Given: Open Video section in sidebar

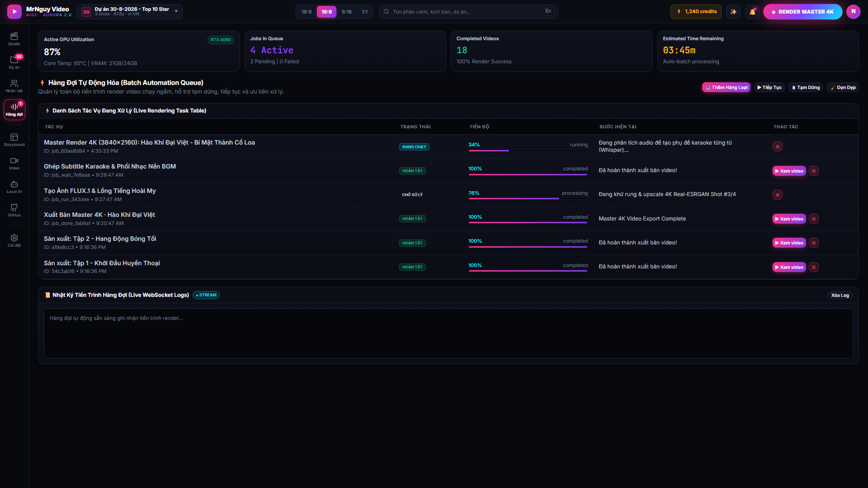Looking at the screenshot, I should (x=14, y=163).
